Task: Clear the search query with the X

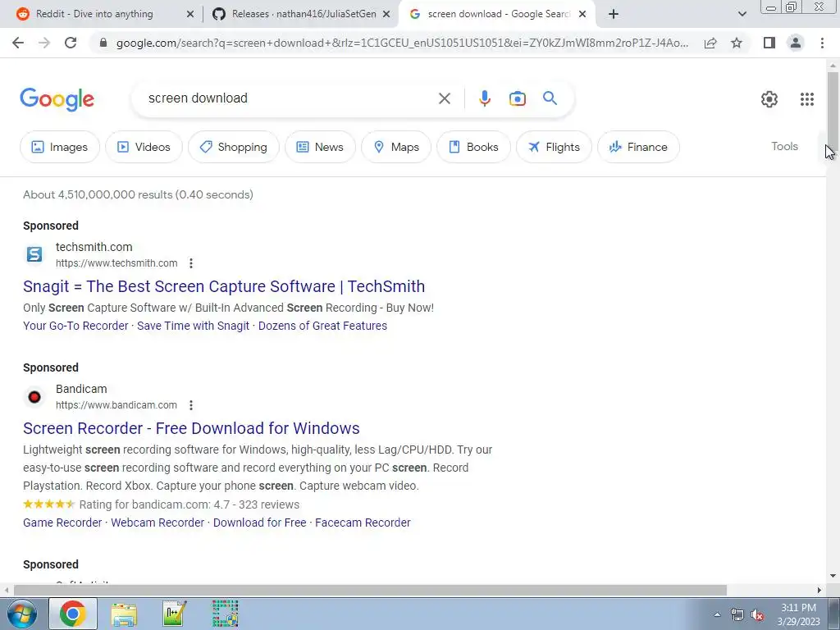Action: tap(444, 98)
